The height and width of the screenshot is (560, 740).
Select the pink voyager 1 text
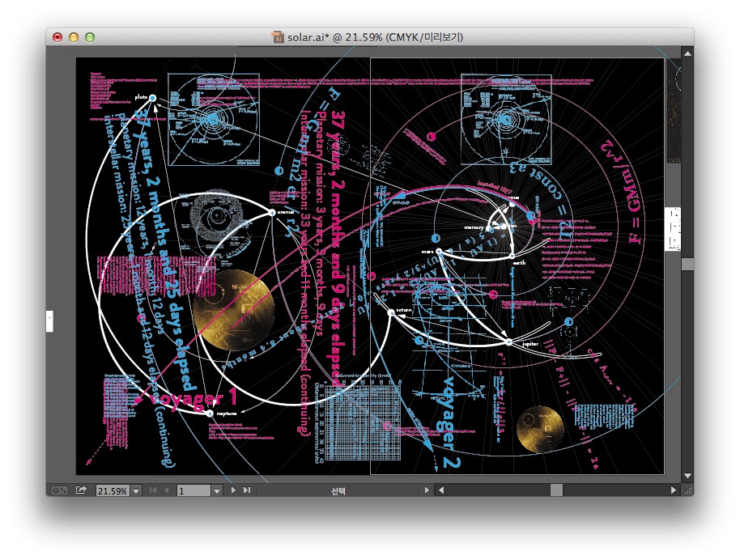coord(194,398)
